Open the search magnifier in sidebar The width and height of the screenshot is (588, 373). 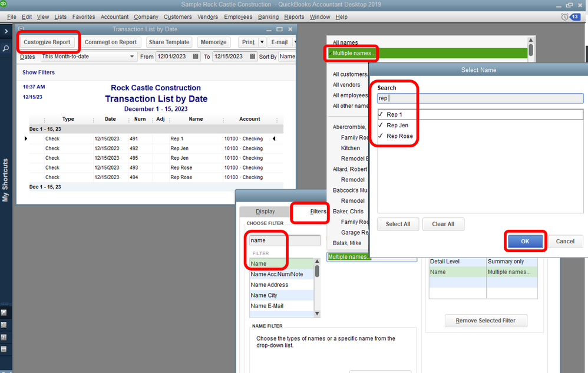pos(6,48)
